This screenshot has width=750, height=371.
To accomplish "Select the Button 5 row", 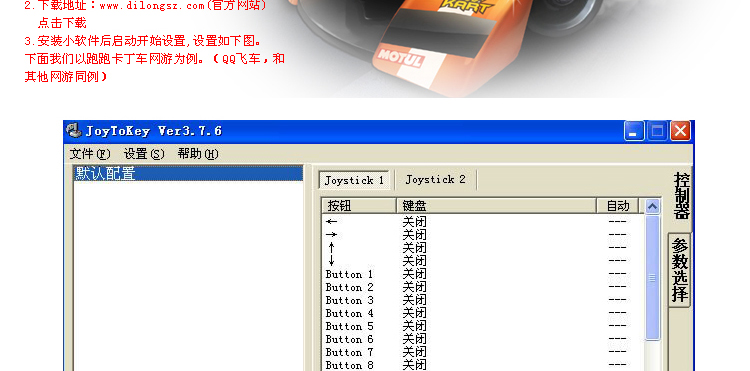I will point(483,327).
